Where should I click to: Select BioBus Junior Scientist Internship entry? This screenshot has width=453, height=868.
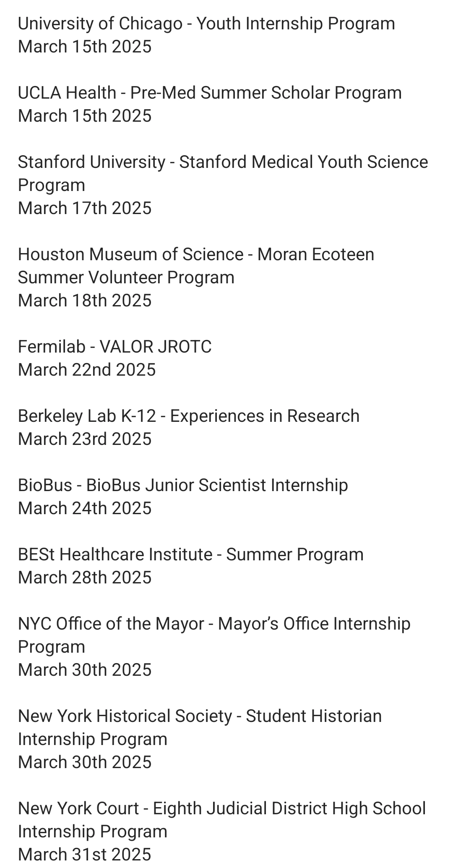183,485
